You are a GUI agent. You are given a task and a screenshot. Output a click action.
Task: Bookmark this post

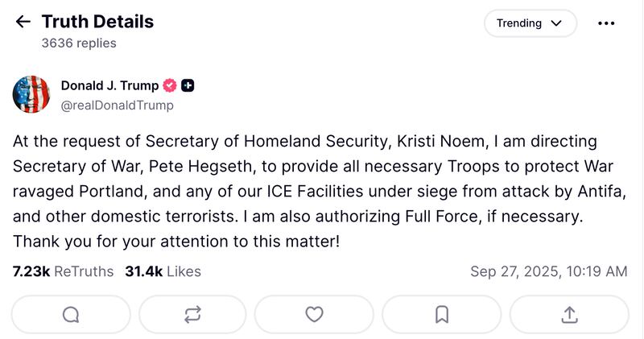[441, 315]
